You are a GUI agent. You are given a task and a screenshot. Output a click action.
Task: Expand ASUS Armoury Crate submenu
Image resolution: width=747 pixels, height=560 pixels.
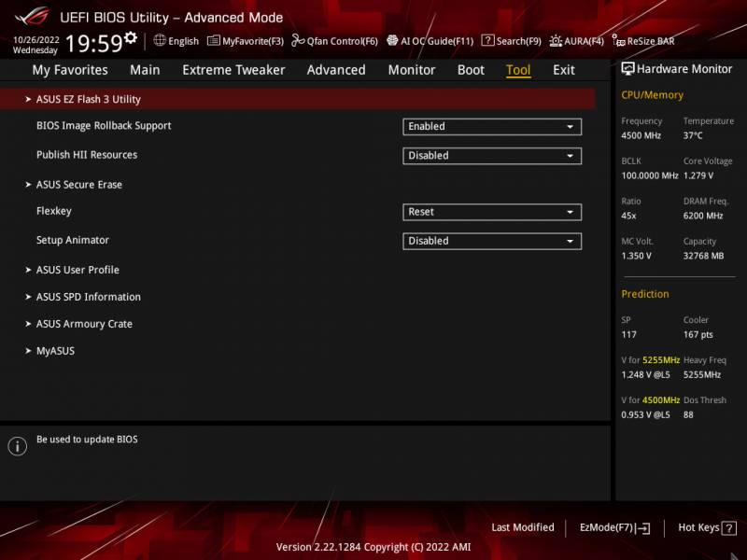click(x=84, y=324)
